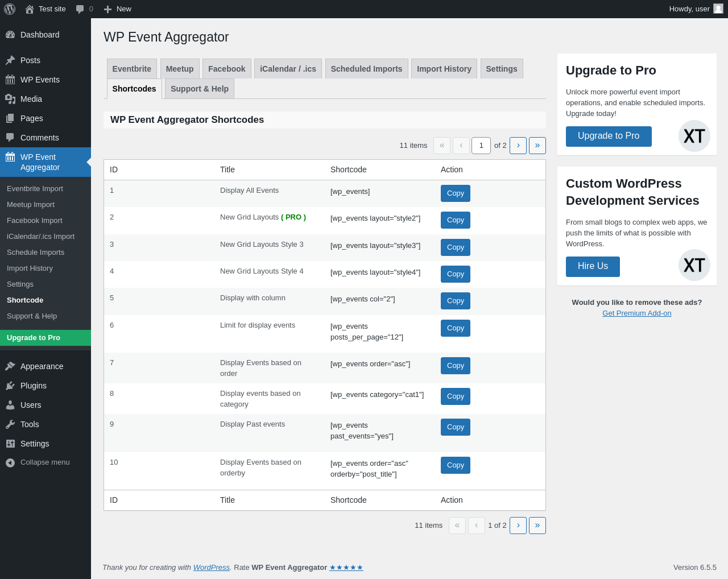Click the Collapse menu arrow icon
The height and width of the screenshot is (579, 728).
pyautogui.click(x=10, y=462)
